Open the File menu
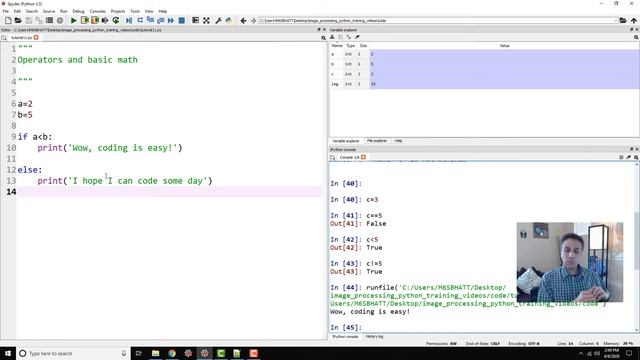 point(6,11)
